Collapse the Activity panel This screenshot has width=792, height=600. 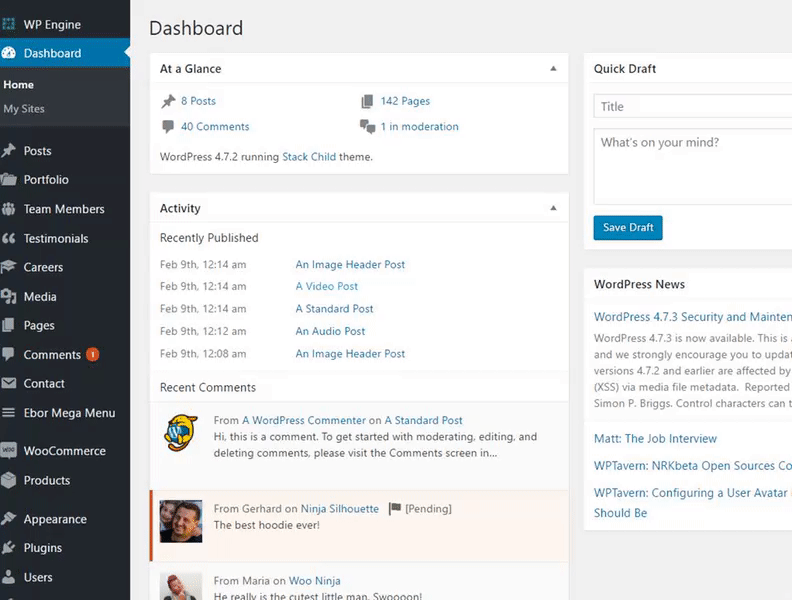(553, 208)
